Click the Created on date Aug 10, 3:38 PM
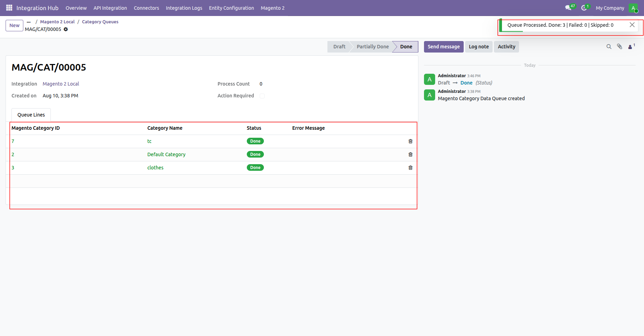644x336 pixels. [60, 96]
